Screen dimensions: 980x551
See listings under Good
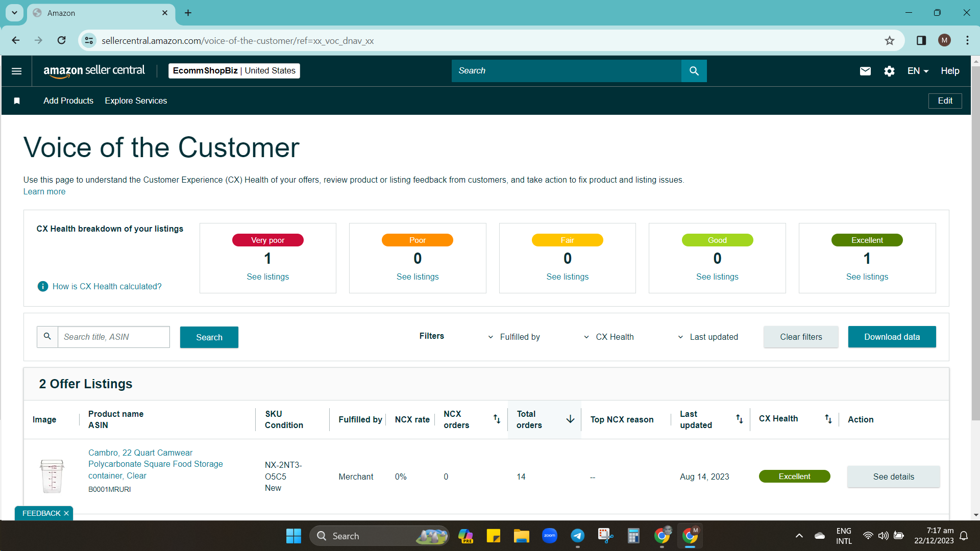pos(717,277)
